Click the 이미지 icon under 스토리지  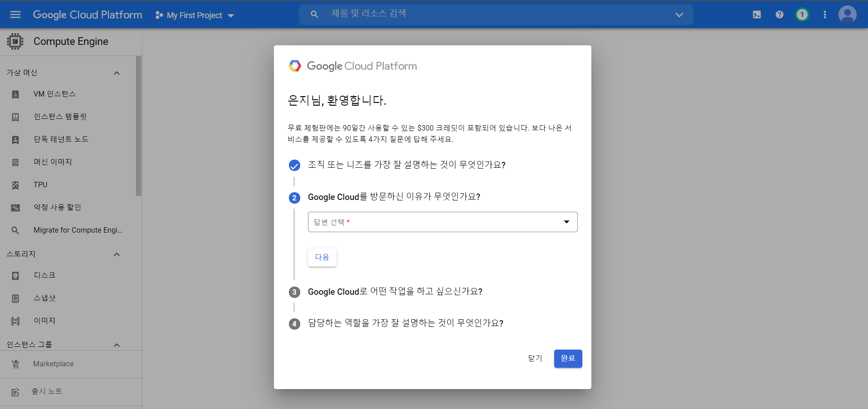pyautogui.click(x=15, y=321)
